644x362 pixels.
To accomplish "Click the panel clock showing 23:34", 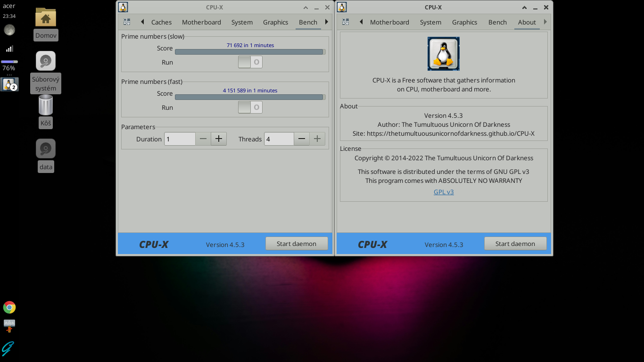I will 9,16.
